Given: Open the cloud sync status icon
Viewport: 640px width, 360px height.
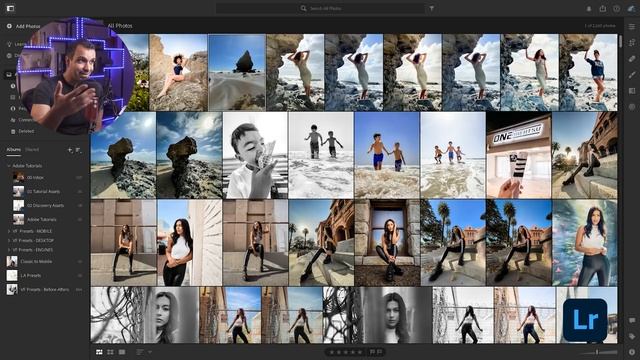Looking at the screenshot, I should 631,9.
